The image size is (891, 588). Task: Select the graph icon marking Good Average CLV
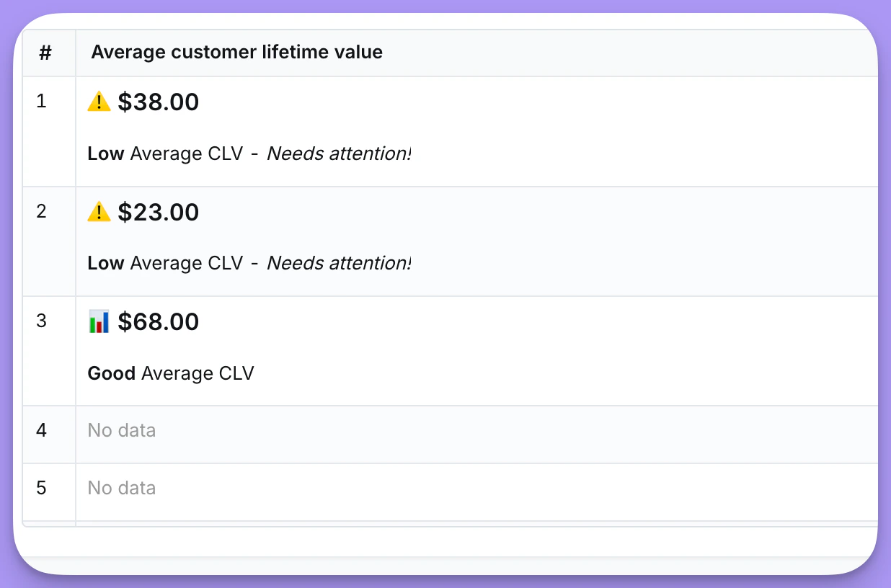99,321
